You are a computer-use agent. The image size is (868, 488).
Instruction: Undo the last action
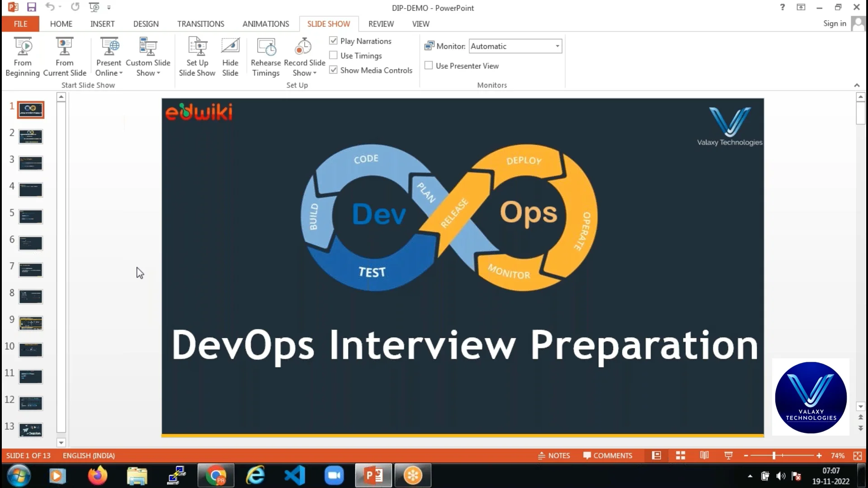coord(50,7)
